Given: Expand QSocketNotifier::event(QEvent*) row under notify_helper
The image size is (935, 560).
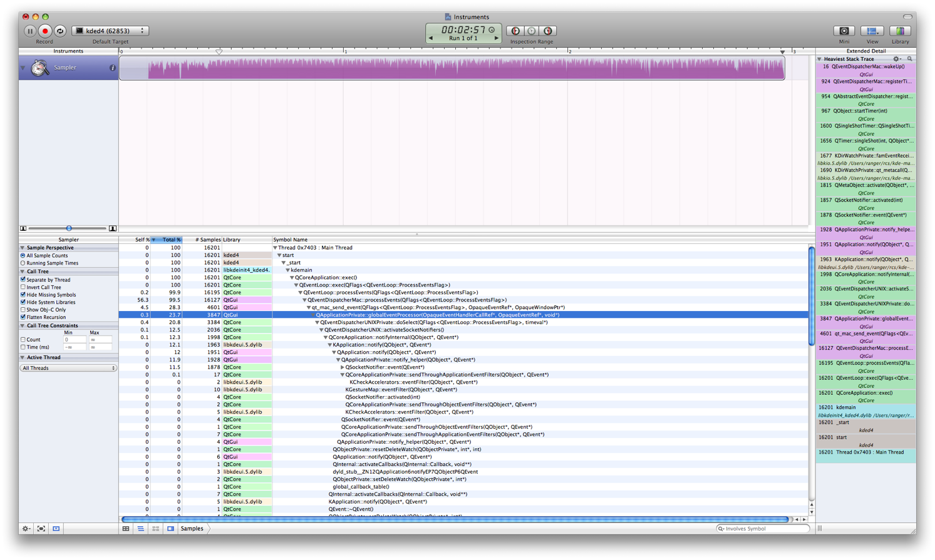Looking at the screenshot, I should tap(342, 367).
